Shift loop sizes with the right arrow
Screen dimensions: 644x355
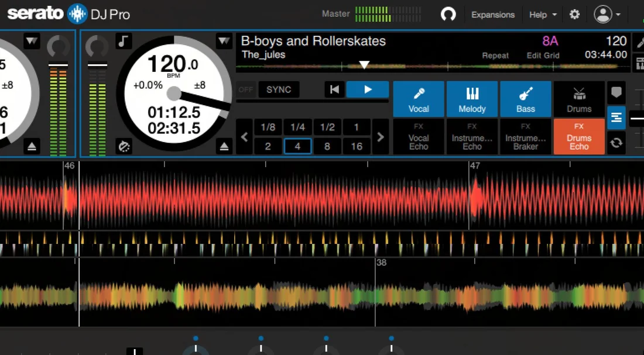click(x=381, y=137)
